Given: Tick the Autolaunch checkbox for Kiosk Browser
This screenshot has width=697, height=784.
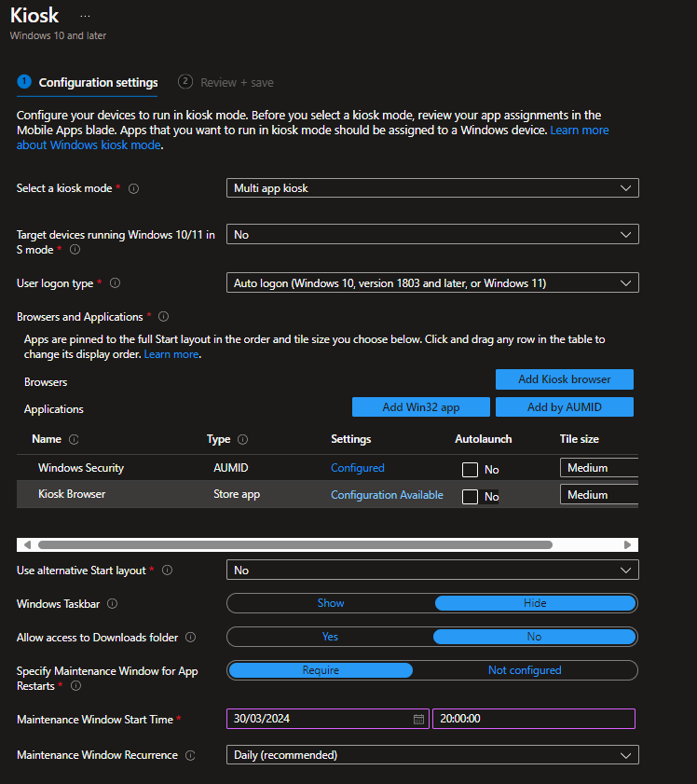Looking at the screenshot, I should [x=471, y=497].
